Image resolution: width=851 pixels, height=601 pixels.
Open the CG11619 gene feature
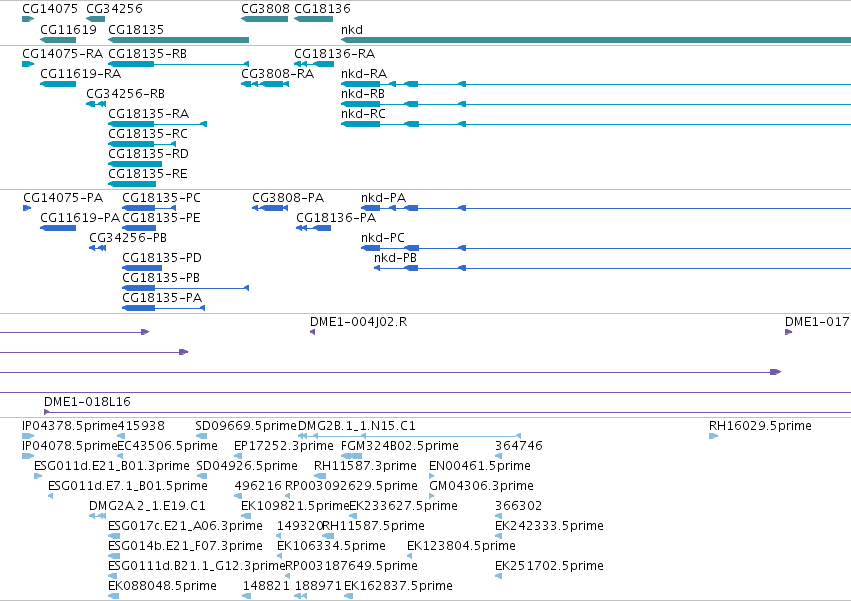[58, 40]
